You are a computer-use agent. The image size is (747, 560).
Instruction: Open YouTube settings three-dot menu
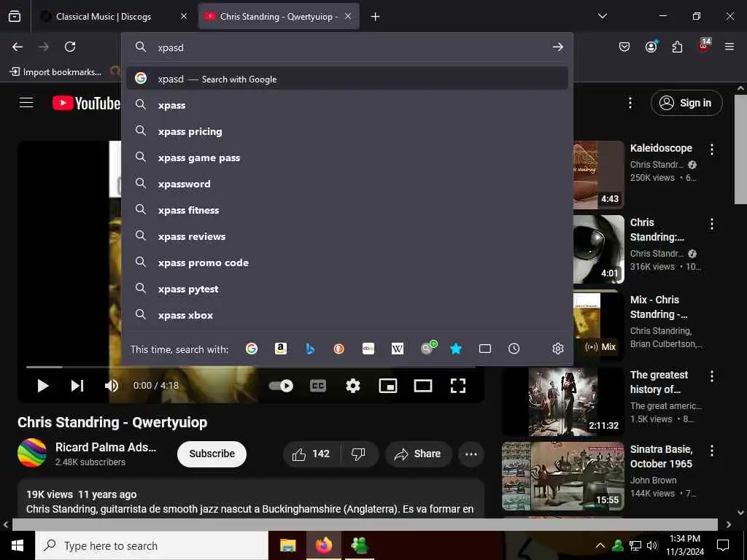(630, 103)
